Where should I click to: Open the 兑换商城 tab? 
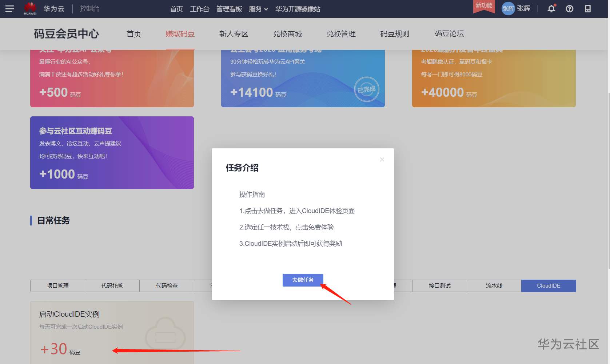click(287, 34)
